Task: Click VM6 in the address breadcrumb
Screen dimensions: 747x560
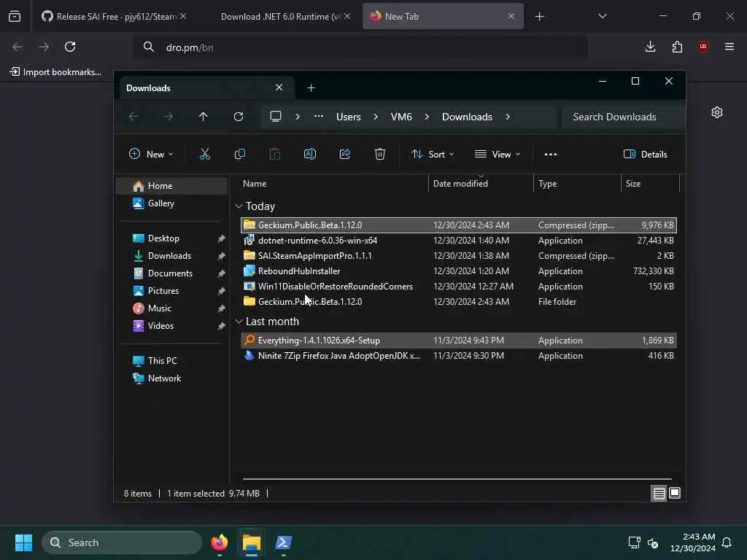Action: tap(401, 117)
